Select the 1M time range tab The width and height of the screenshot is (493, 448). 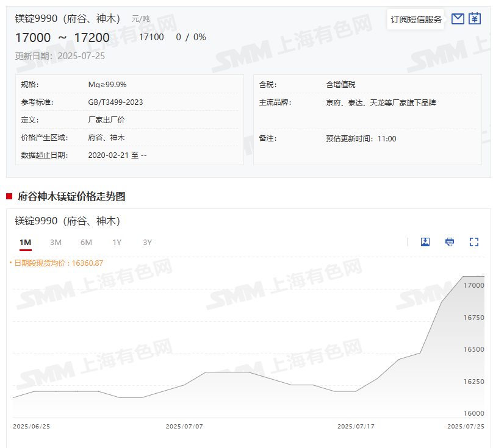point(25,243)
